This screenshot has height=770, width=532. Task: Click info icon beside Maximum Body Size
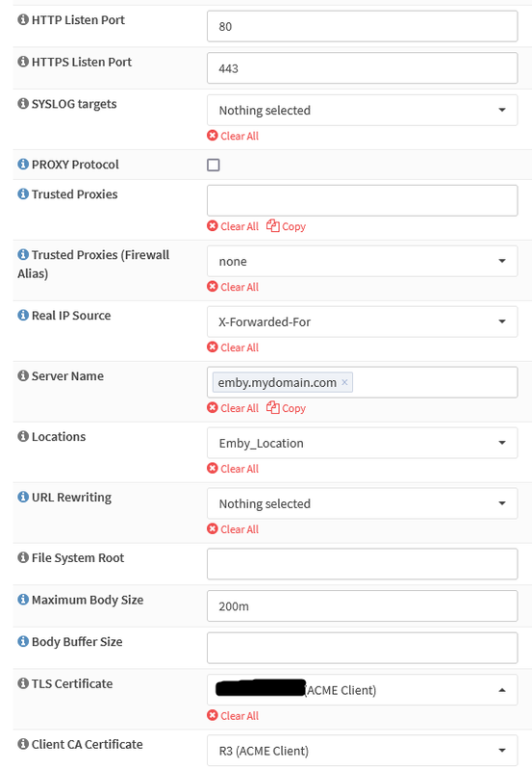(x=23, y=599)
